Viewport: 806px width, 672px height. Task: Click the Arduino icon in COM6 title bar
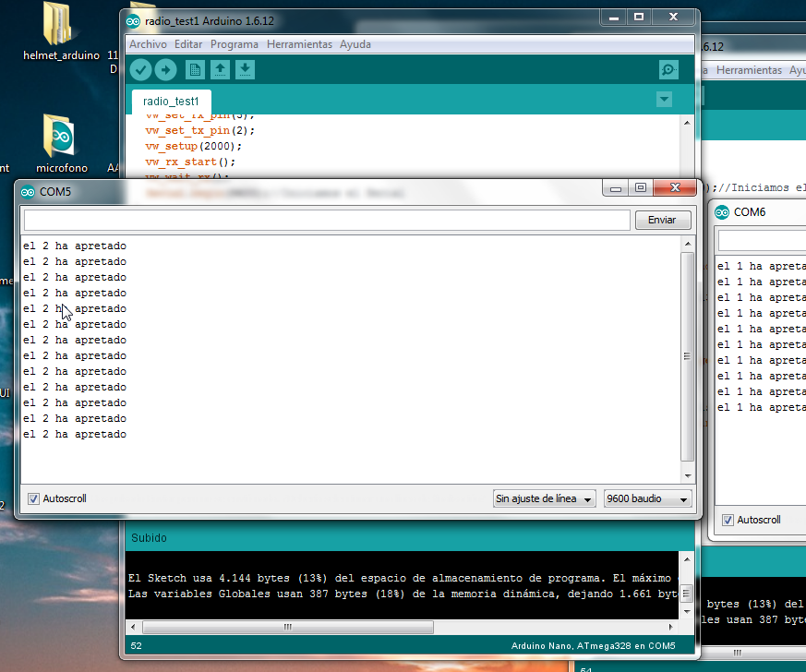click(x=722, y=212)
